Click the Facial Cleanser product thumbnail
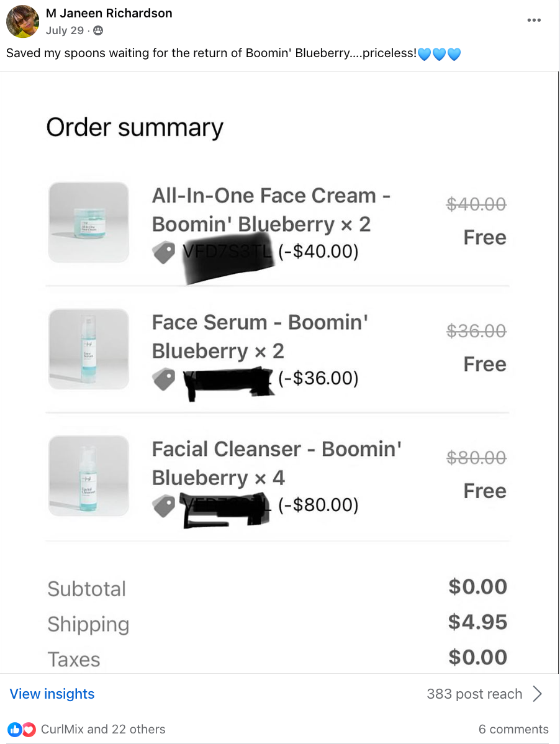This screenshot has height=744, width=560. point(89,476)
